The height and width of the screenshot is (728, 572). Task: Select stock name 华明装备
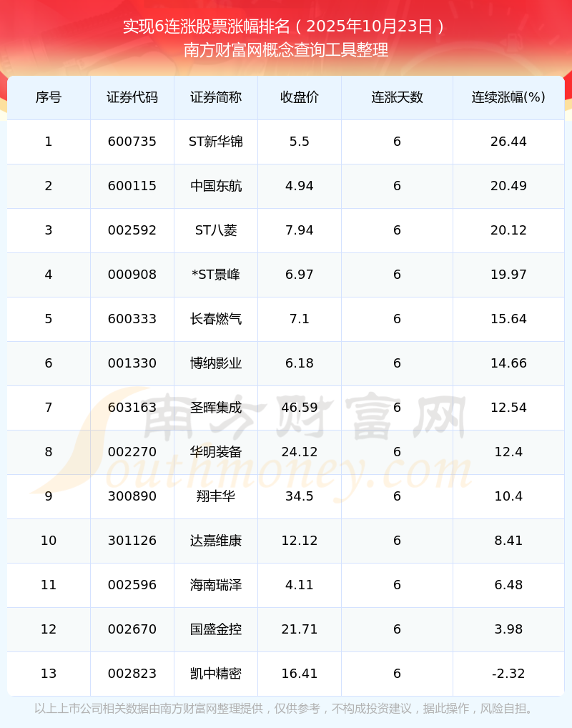pos(216,452)
